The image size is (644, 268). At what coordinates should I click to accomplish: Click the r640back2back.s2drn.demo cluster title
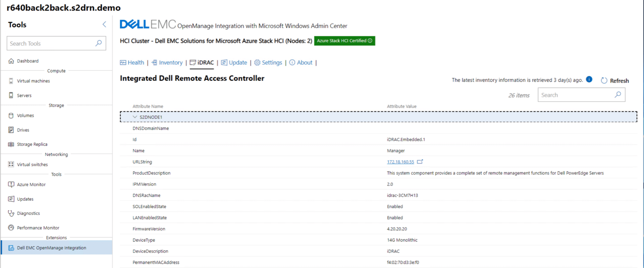pos(64,8)
